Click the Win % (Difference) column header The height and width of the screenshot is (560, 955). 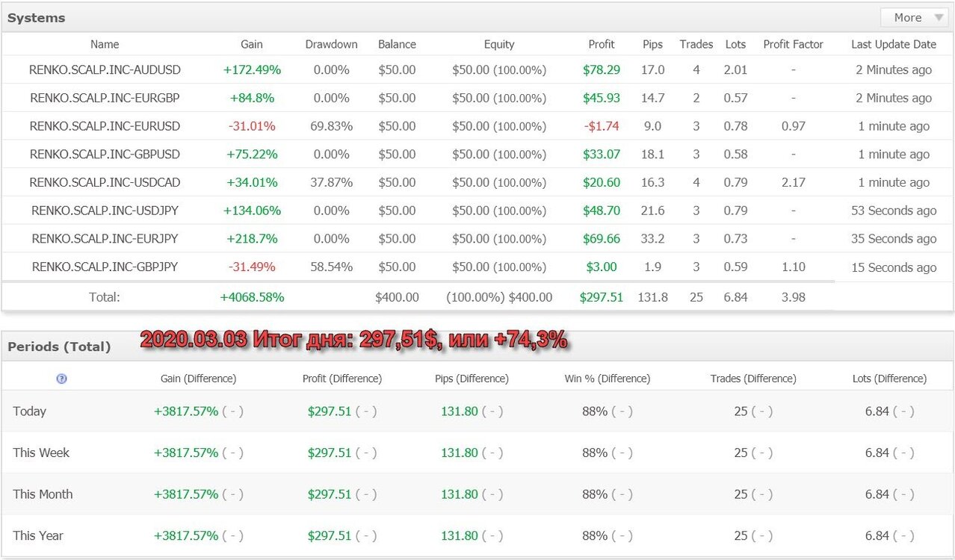point(608,379)
